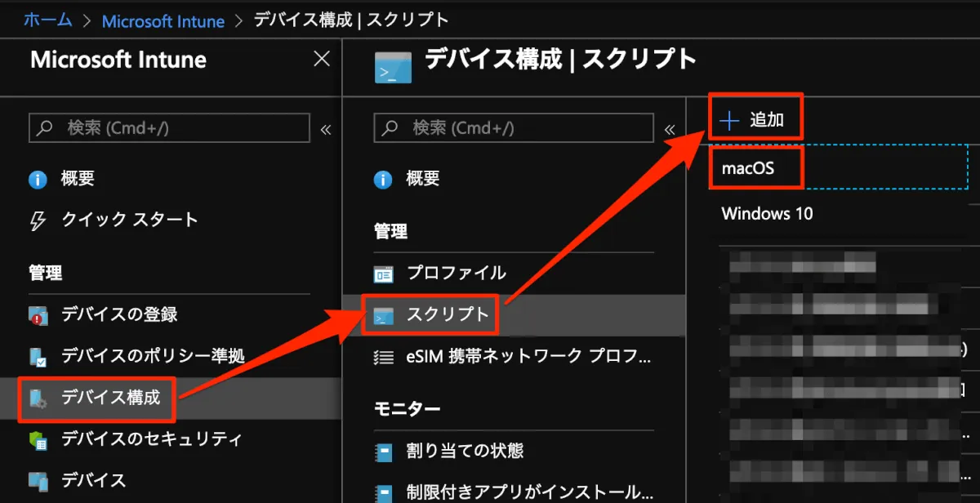Go to the ホーム breadcrumb link
Screen dimensions: 980x503
(47, 20)
